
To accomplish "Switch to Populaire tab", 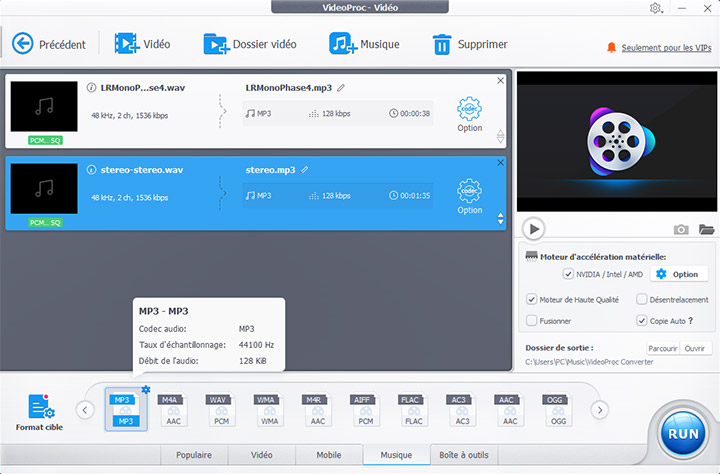I will 194,455.
